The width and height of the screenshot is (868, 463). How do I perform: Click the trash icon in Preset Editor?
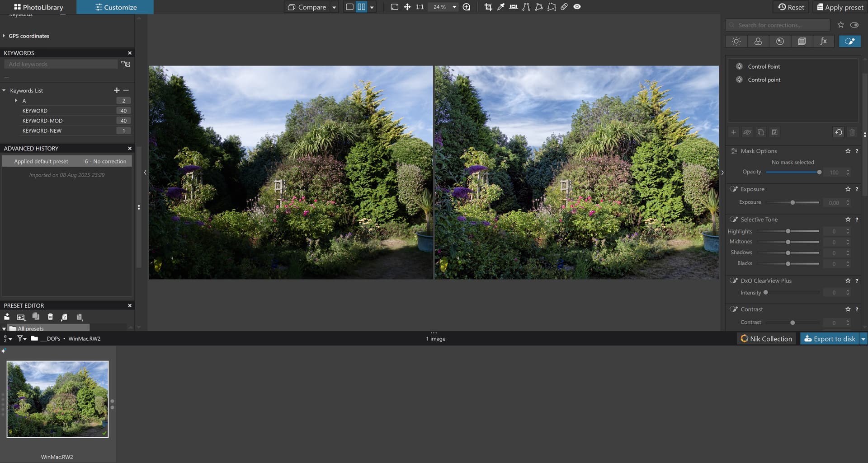pyautogui.click(x=50, y=317)
